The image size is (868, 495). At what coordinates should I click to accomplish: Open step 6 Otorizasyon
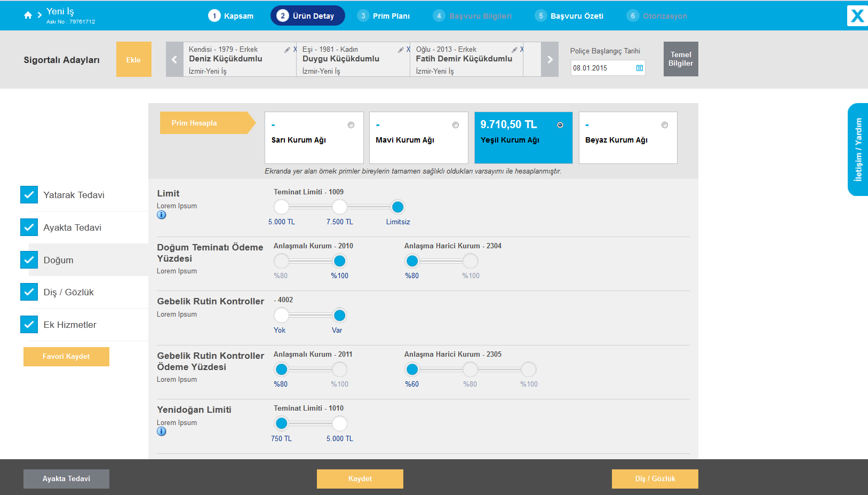pos(657,16)
